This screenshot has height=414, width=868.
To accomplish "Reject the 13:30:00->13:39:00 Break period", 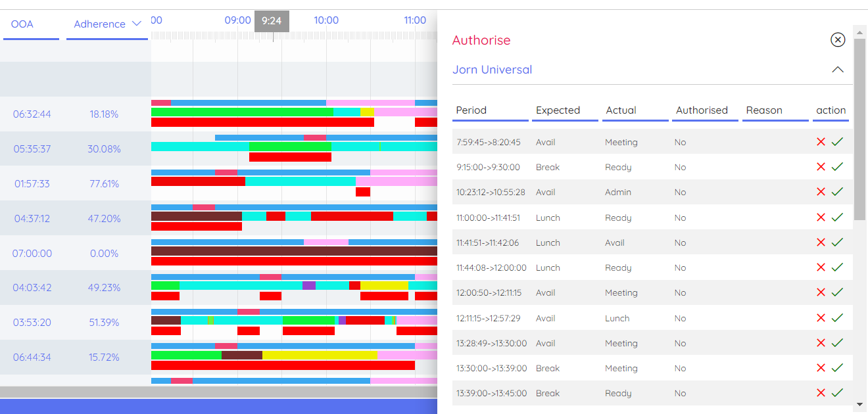I will (x=821, y=368).
